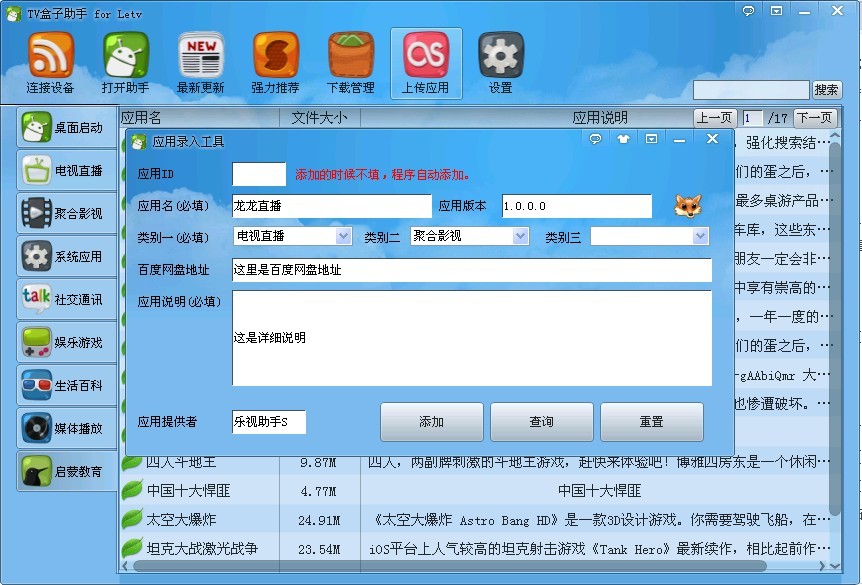Click the 查询 button

[541, 422]
